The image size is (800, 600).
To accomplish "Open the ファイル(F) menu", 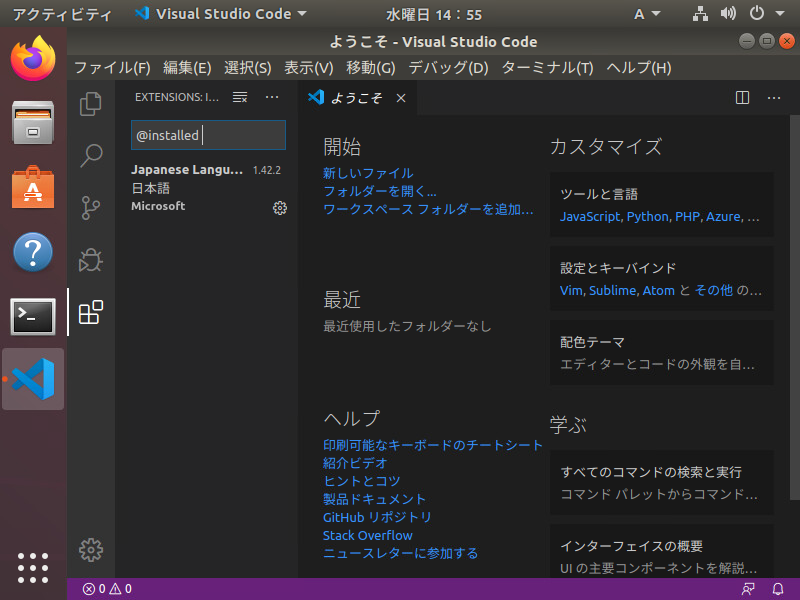I will coord(112,68).
